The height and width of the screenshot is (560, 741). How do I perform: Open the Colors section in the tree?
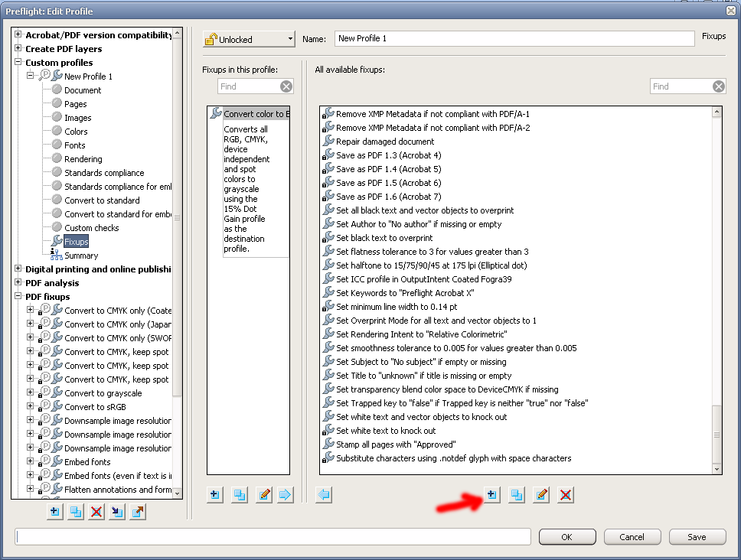point(76,132)
